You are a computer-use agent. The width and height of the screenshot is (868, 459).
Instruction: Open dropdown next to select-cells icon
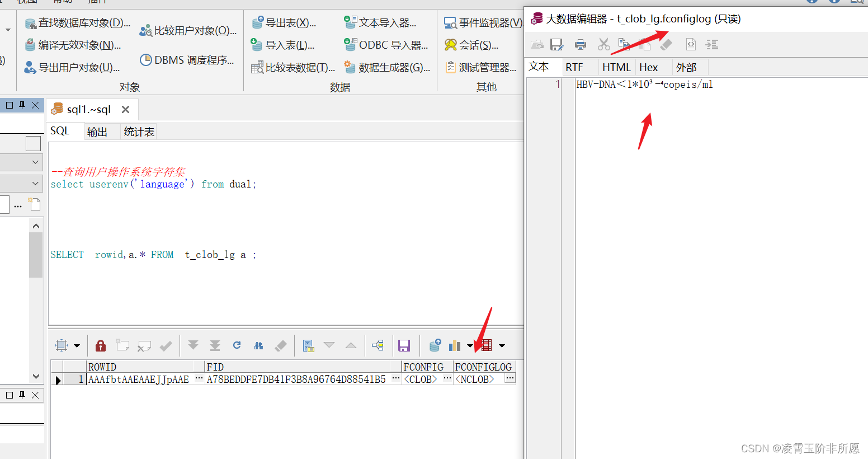click(x=77, y=346)
